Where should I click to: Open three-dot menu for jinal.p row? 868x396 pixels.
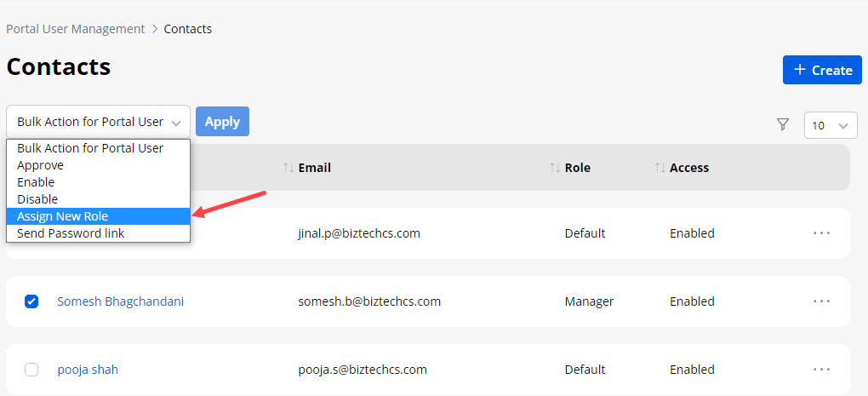821,232
